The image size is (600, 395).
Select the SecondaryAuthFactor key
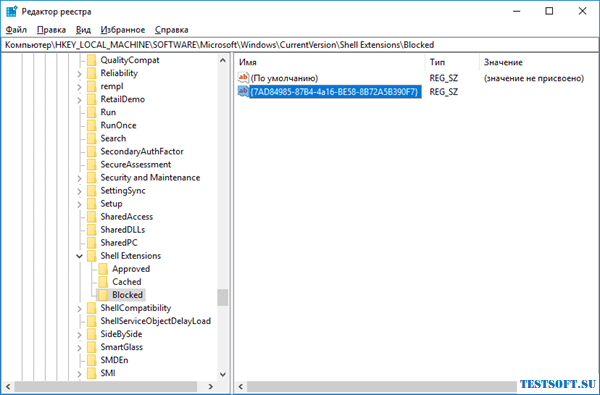[142, 152]
